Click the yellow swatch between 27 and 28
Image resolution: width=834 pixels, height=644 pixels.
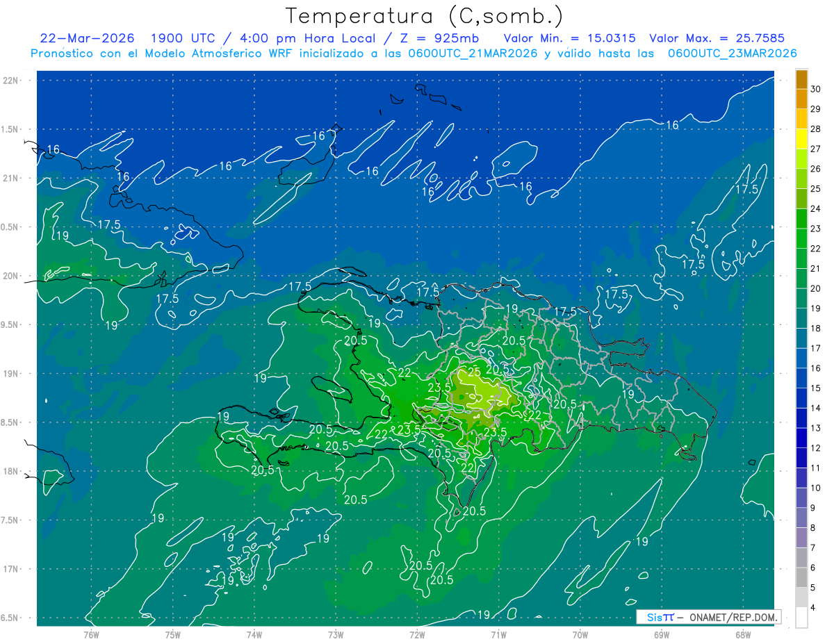coord(801,138)
